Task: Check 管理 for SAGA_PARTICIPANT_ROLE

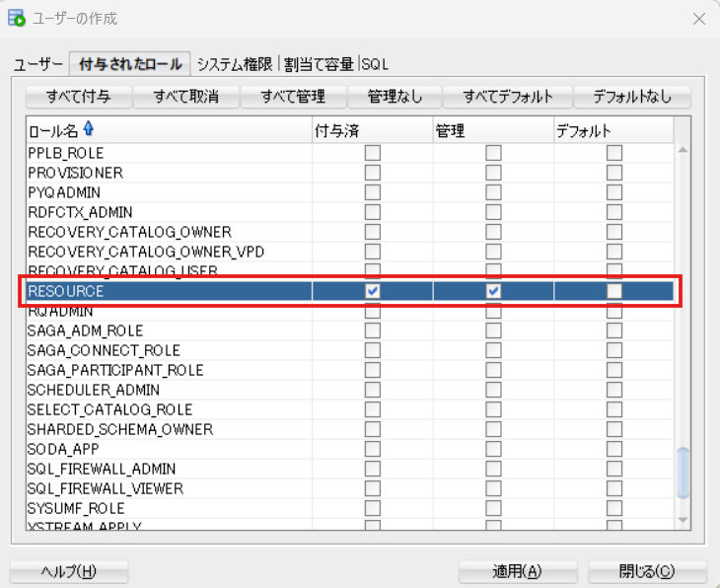Action: pyautogui.click(x=493, y=370)
